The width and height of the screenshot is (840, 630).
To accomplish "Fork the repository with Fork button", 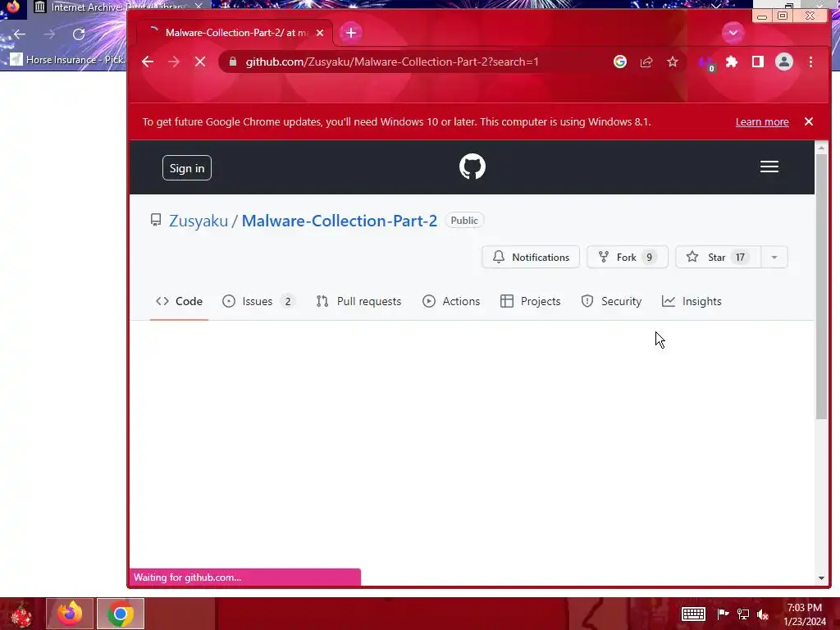I will point(628,257).
